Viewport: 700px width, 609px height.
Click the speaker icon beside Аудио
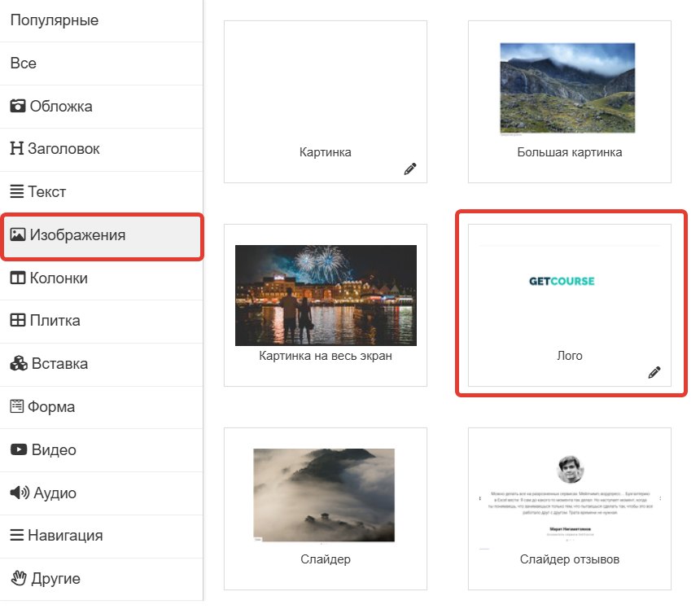tap(20, 493)
